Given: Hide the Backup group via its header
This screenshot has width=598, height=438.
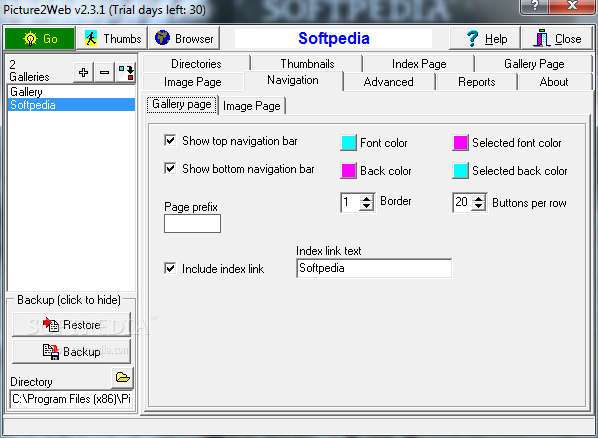Looking at the screenshot, I should point(69,300).
